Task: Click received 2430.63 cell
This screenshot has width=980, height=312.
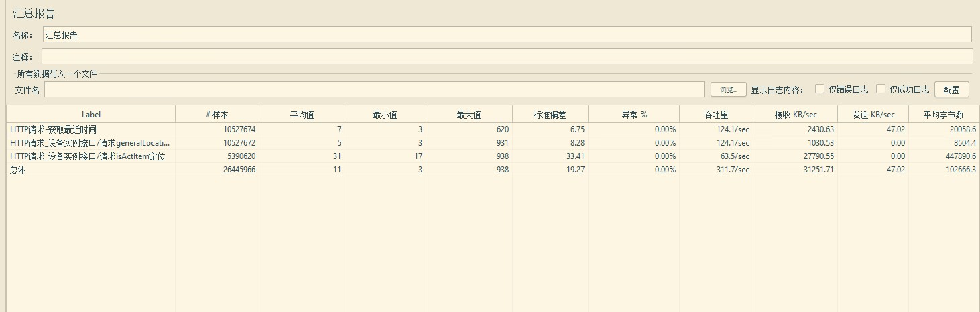Action: coord(820,129)
